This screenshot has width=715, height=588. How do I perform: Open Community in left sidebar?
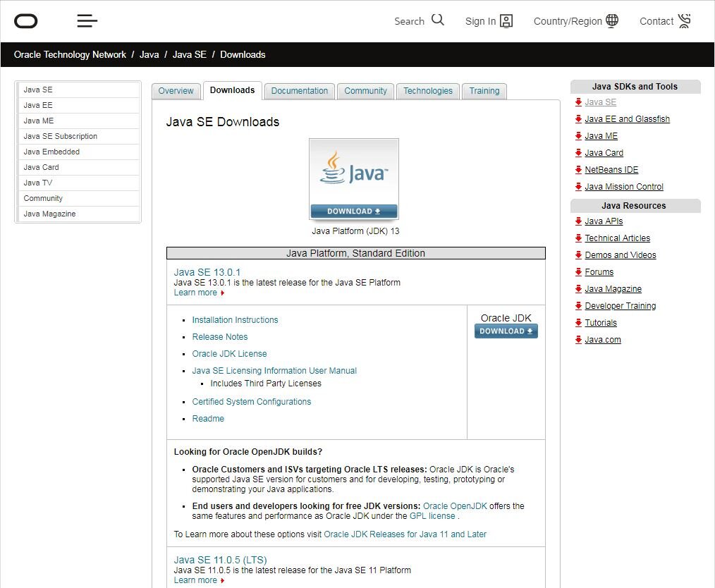point(78,198)
